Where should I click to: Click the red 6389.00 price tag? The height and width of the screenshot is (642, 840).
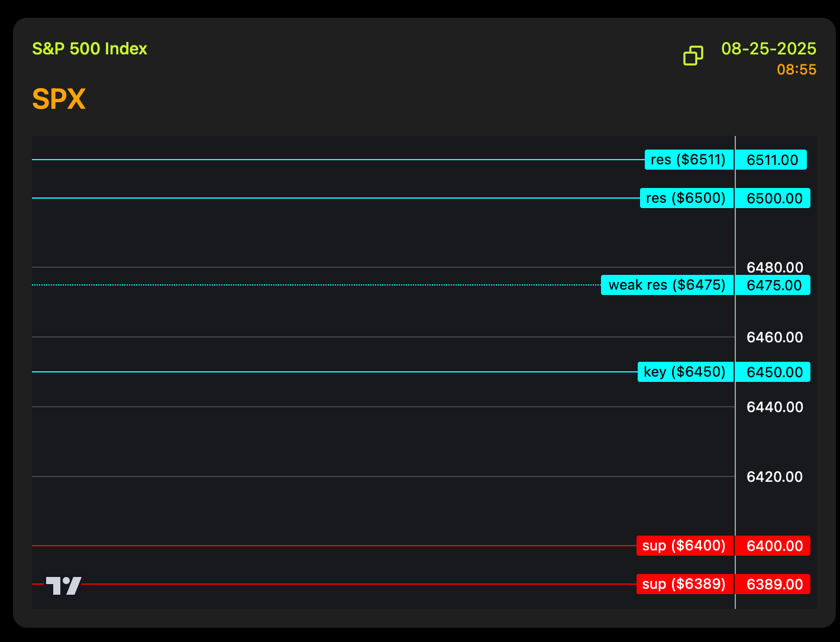click(773, 584)
